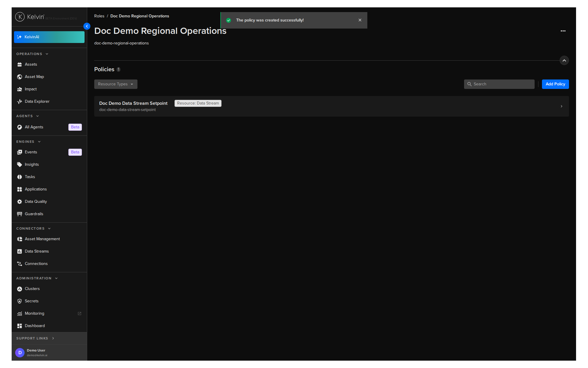
Task: Go to Impact icon in sidebar
Action: [x=20, y=89]
